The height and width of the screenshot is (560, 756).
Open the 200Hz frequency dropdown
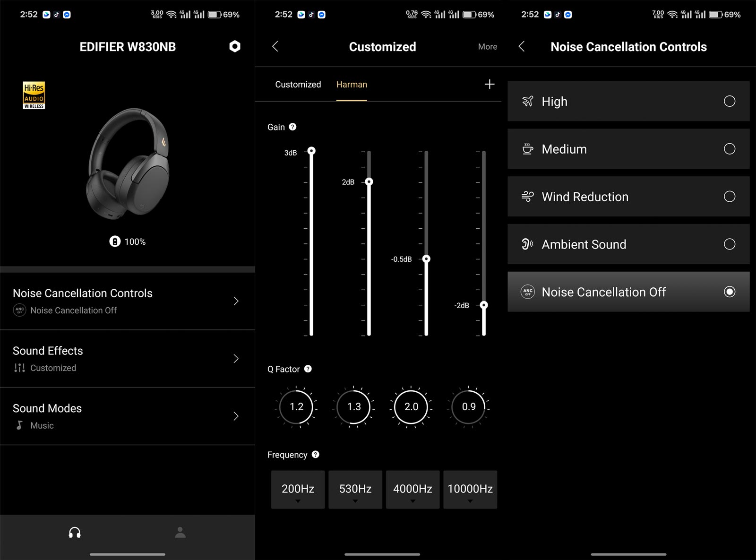tap(298, 490)
